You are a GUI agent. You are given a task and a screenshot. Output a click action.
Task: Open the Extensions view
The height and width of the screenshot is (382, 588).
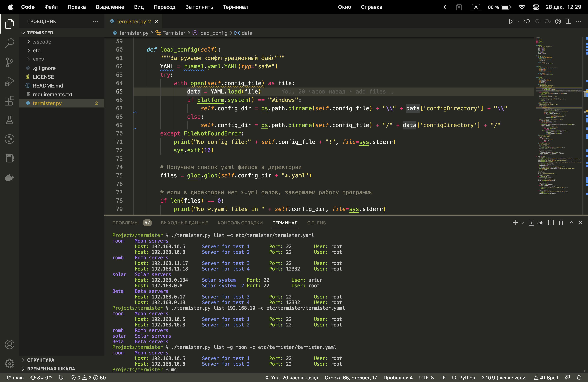[9, 101]
